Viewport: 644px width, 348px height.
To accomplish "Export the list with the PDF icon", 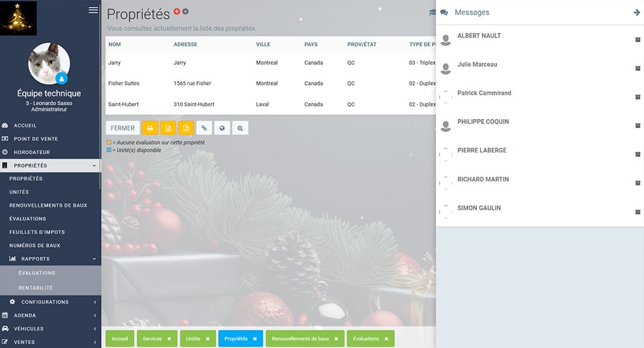I will [186, 128].
